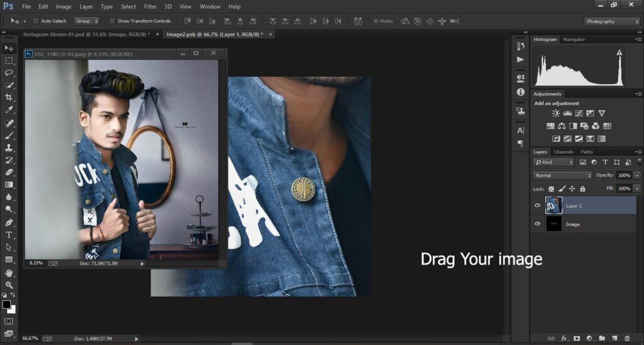Select the Pen tool

coord(9,222)
